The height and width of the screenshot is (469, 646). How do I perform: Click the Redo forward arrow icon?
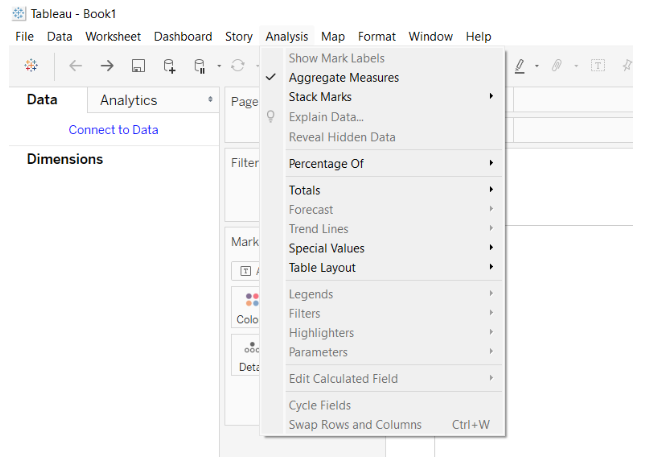point(107,66)
